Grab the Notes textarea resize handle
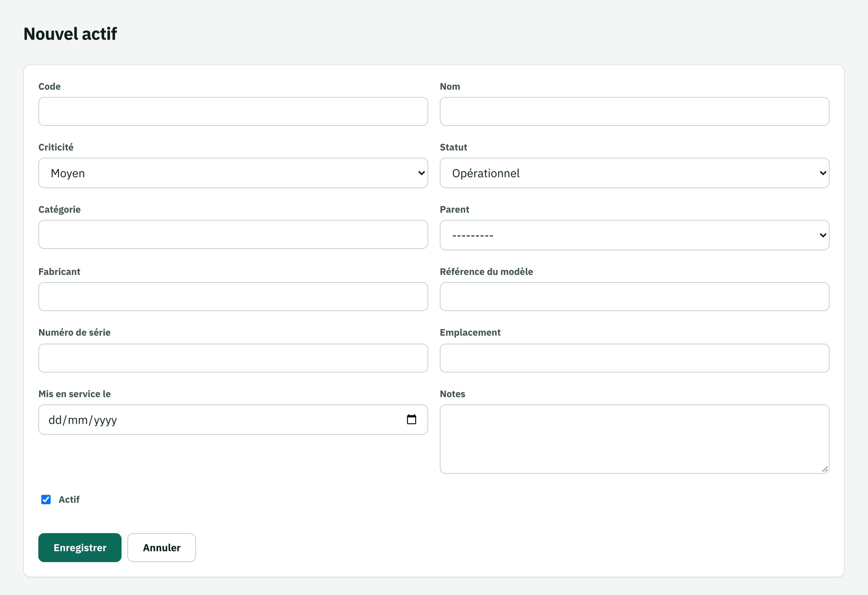This screenshot has height=595, width=868. (825, 469)
